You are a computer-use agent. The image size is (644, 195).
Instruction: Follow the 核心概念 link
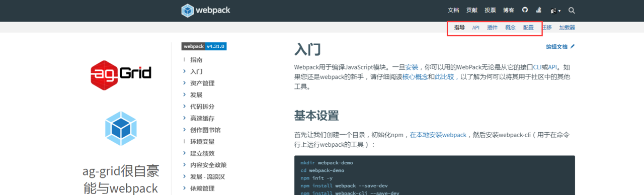point(415,77)
